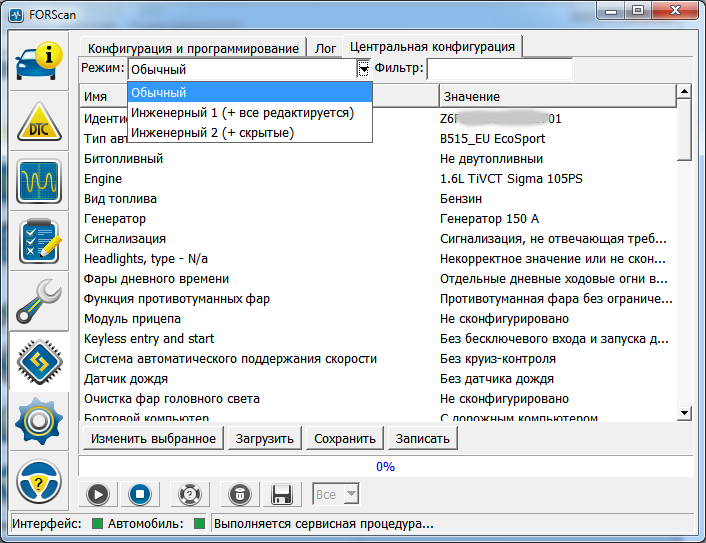
Task: Select the Битопливный row
Action: [x=378, y=158]
